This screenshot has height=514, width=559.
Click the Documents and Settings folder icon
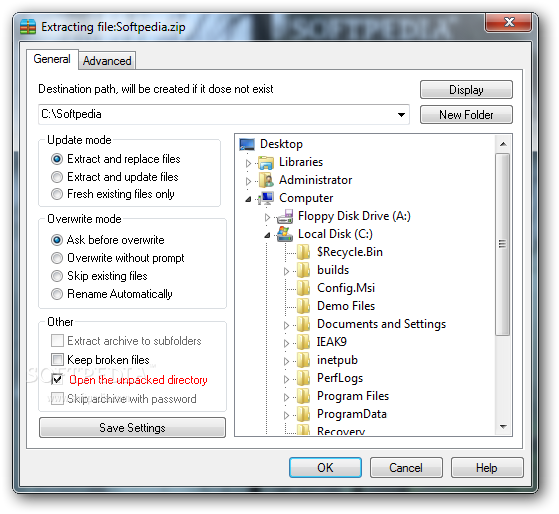pyautogui.click(x=303, y=324)
